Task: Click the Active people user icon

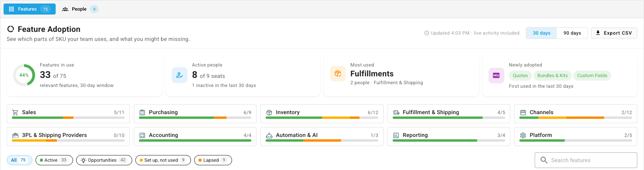Action: (x=180, y=75)
